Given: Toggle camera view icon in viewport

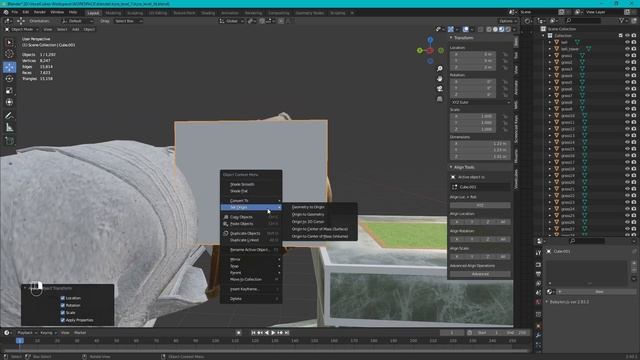Looking at the screenshot, I should 440,89.
